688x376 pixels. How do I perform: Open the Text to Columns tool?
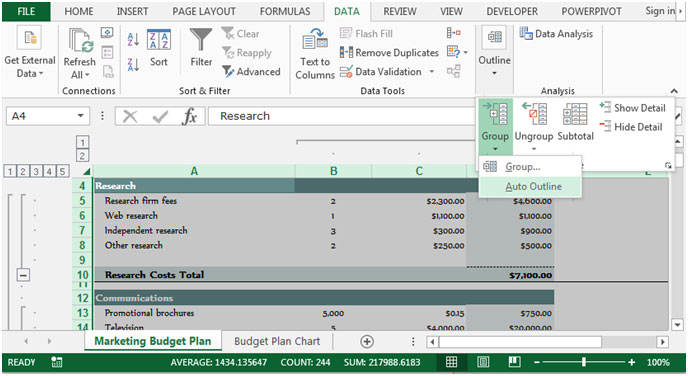tap(315, 54)
